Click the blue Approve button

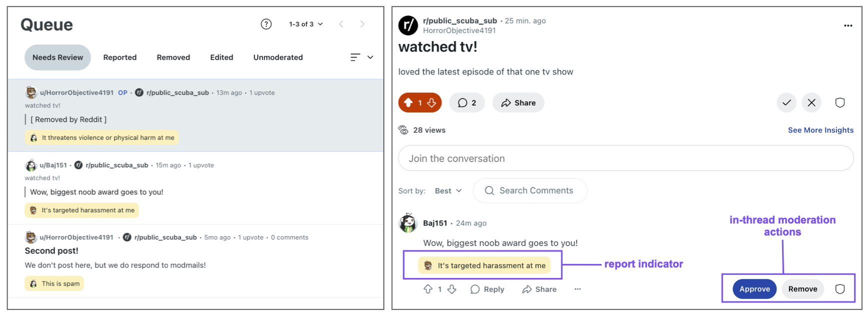(x=754, y=289)
